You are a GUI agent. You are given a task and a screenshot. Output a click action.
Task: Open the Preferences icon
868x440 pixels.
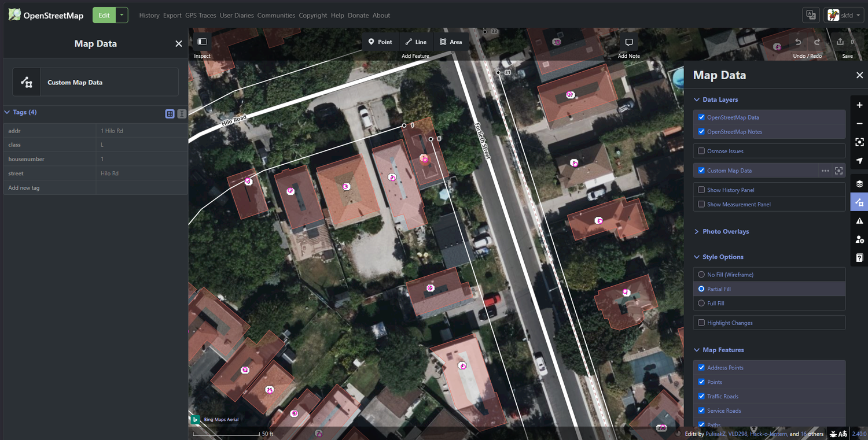[x=859, y=239]
